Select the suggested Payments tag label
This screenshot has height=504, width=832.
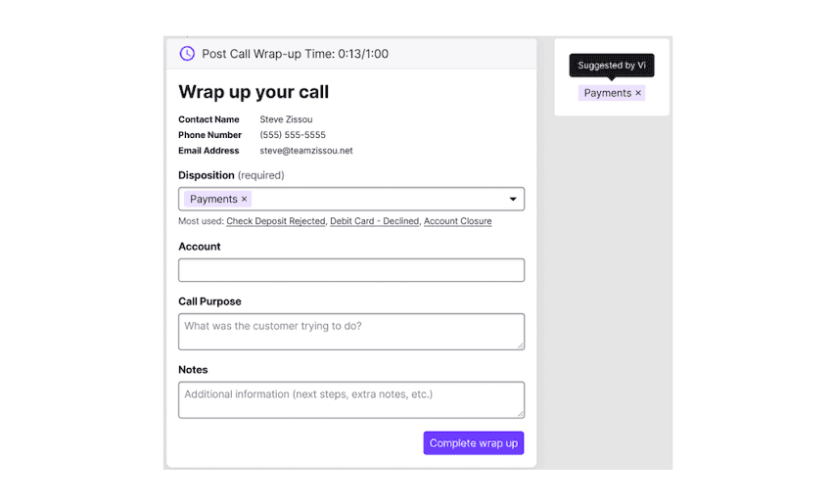click(x=608, y=94)
